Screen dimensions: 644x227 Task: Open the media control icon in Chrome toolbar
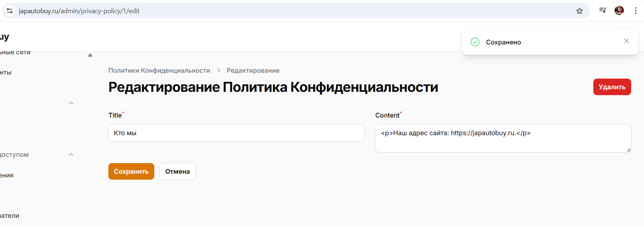point(602,10)
